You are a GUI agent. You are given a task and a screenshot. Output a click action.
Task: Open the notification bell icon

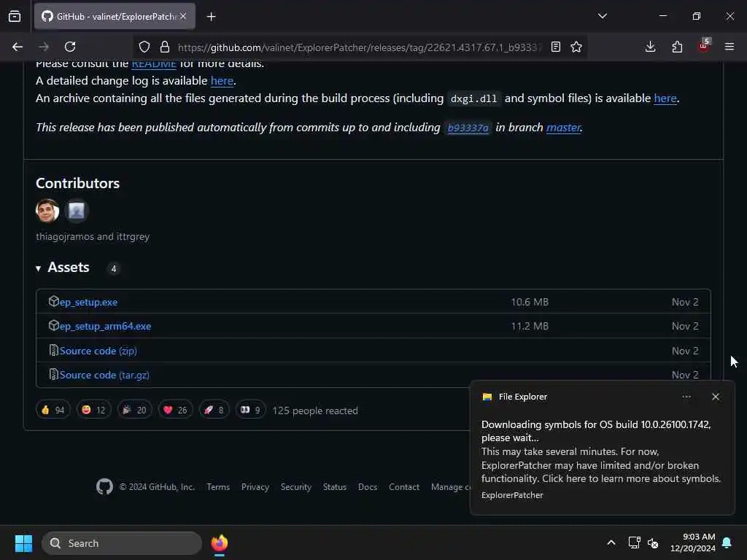pyautogui.click(x=727, y=542)
